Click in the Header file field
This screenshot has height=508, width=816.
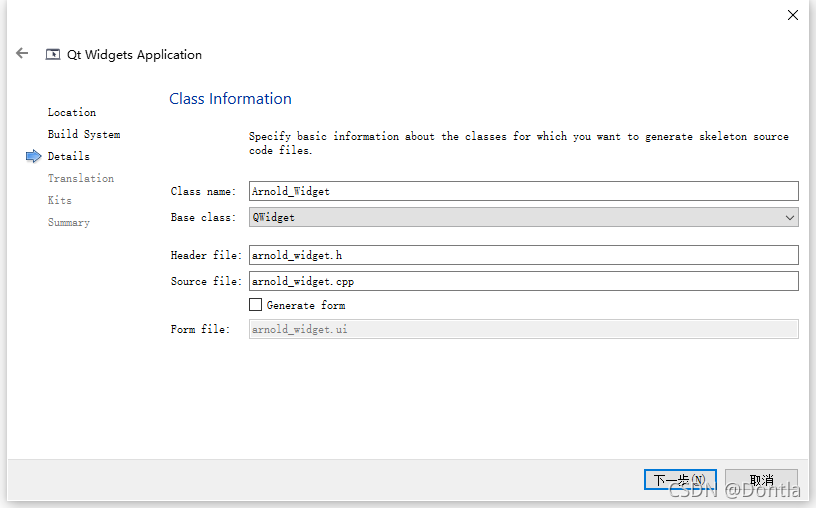(524, 255)
